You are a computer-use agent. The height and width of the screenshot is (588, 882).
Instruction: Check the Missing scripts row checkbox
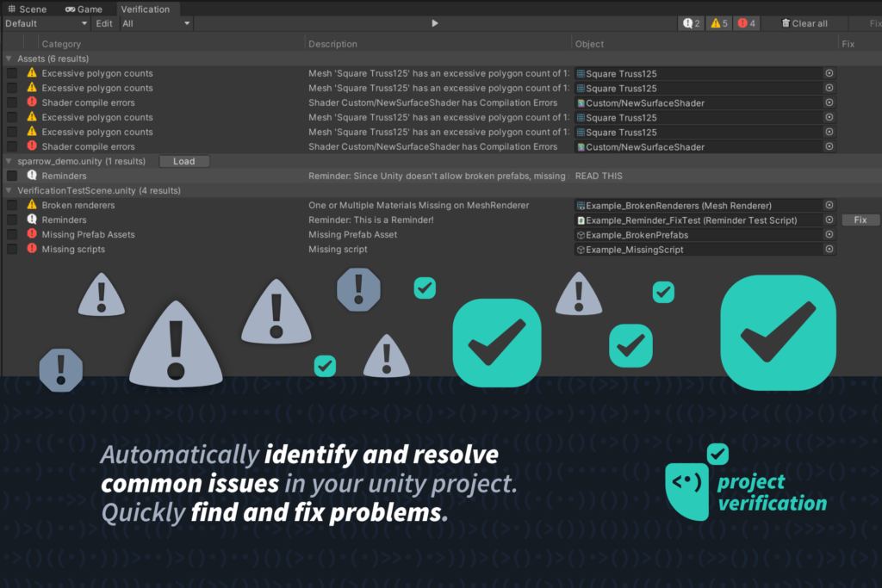[x=12, y=249]
